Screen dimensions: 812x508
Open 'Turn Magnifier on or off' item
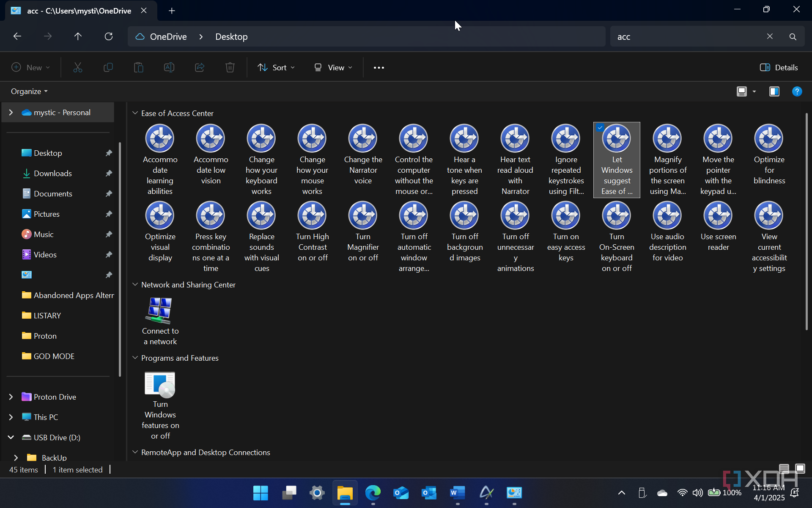point(363,232)
